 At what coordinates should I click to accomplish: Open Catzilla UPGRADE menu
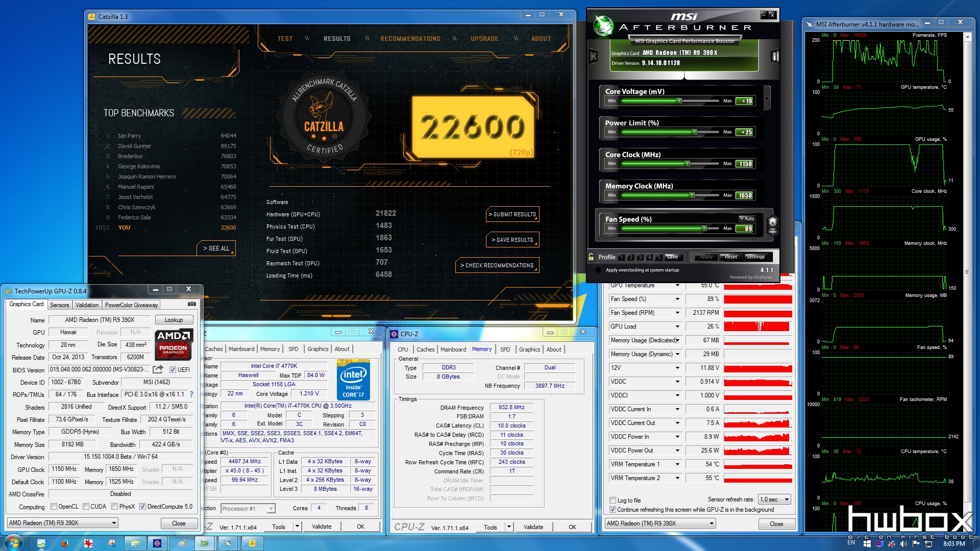(484, 39)
